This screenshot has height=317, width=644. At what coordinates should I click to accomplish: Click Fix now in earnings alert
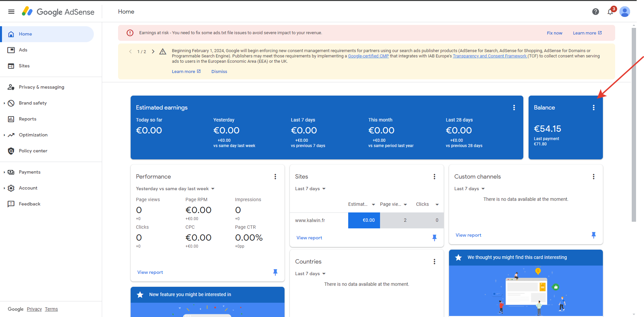click(554, 33)
